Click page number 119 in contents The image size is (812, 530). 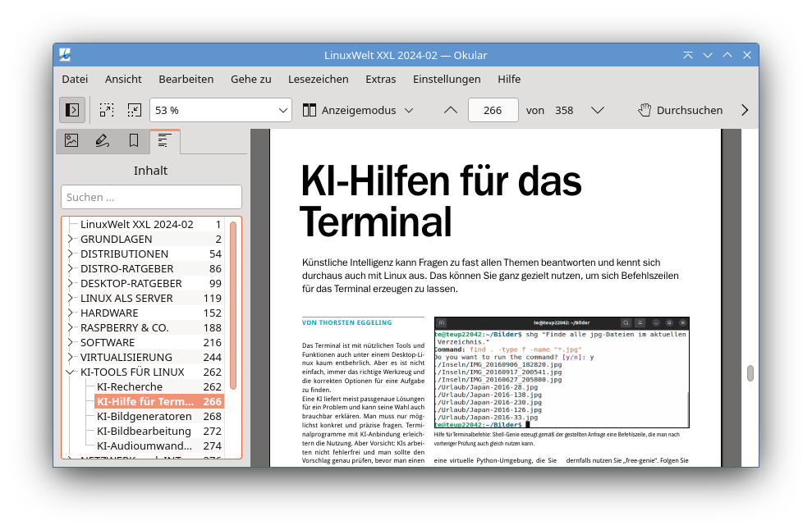[213, 299]
